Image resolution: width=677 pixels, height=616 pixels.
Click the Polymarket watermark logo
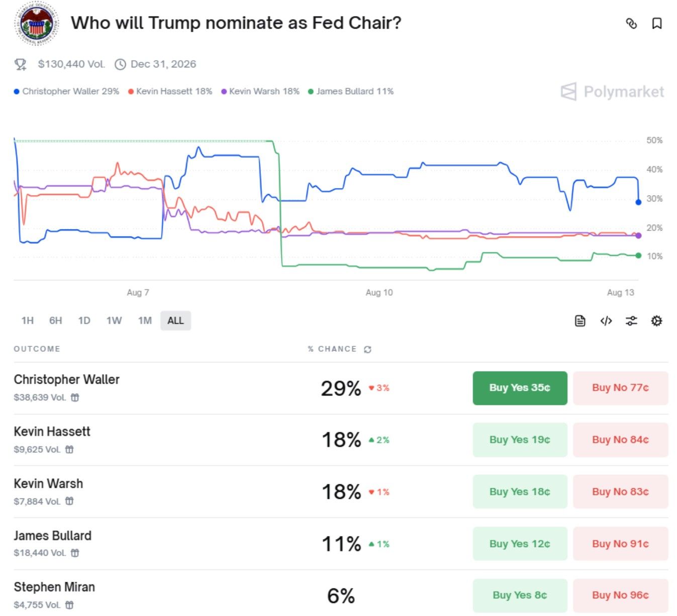[611, 92]
